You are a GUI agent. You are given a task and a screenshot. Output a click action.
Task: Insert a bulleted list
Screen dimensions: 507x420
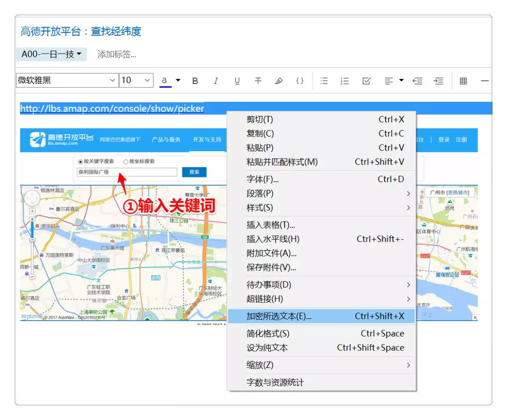pos(324,81)
